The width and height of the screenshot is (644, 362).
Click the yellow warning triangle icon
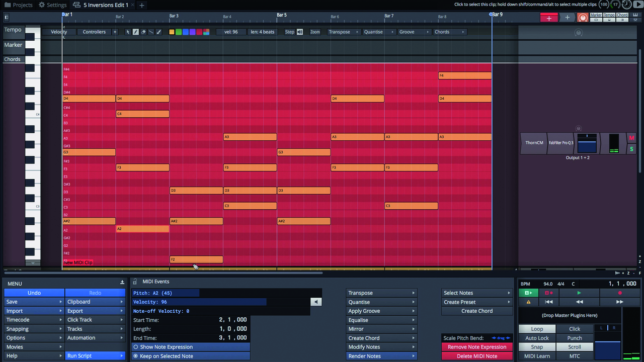[x=528, y=302]
